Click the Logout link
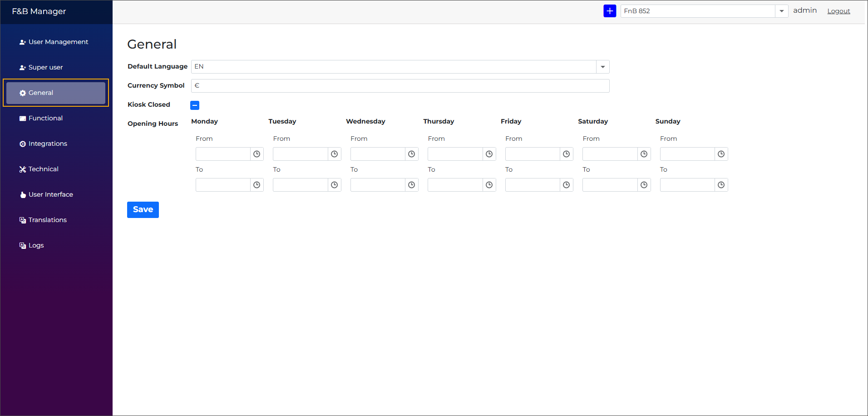This screenshot has height=416, width=868. pyautogui.click(x=838, y=11)
